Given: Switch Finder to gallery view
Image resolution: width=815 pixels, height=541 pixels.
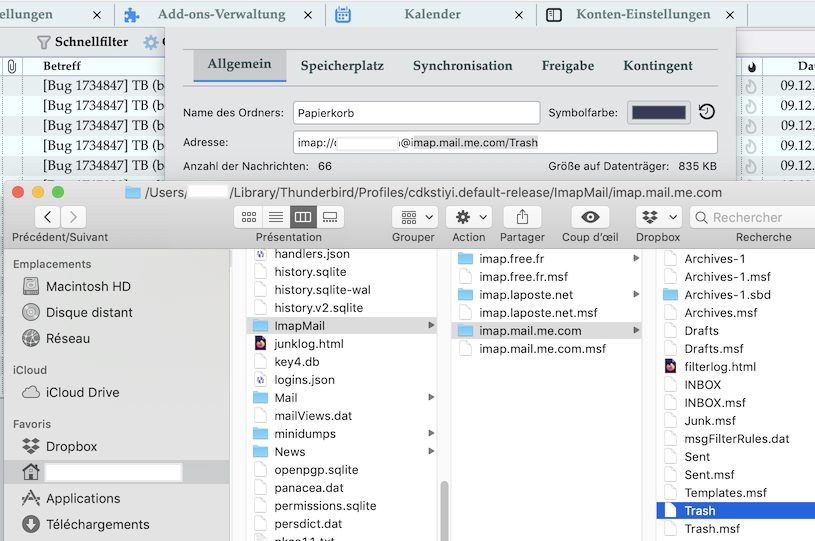Looking at the screenshot, I should 330,217.
